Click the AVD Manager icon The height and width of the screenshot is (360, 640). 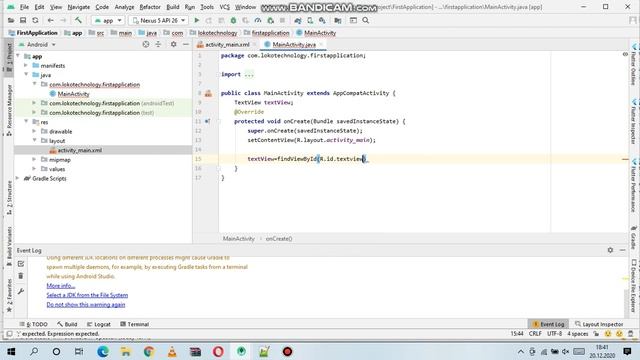310,20
